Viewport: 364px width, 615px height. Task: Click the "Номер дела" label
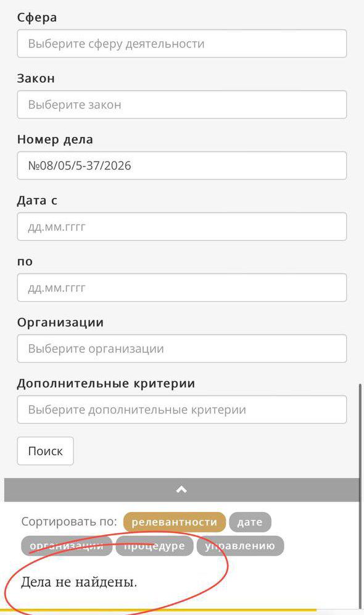[55, 139]
